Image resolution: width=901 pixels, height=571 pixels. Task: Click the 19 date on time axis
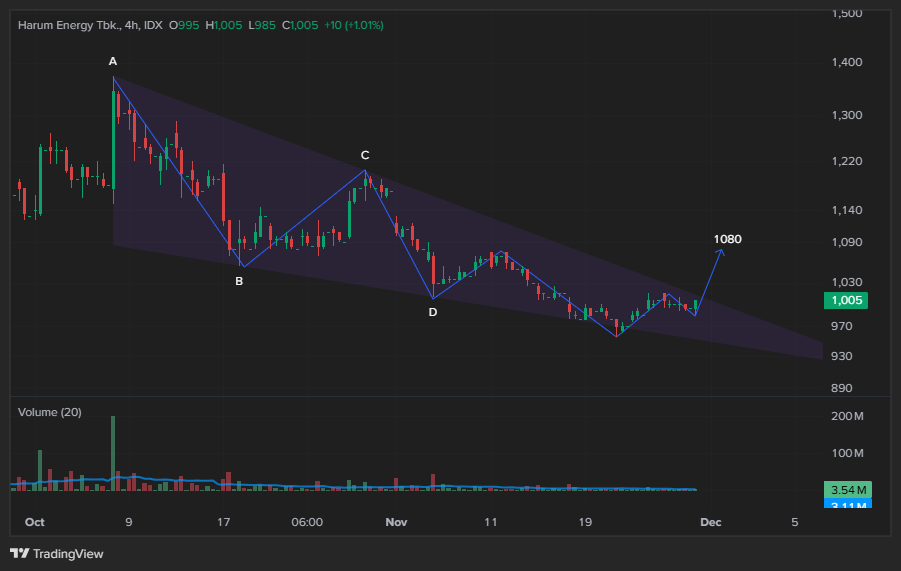coord(585,522)
